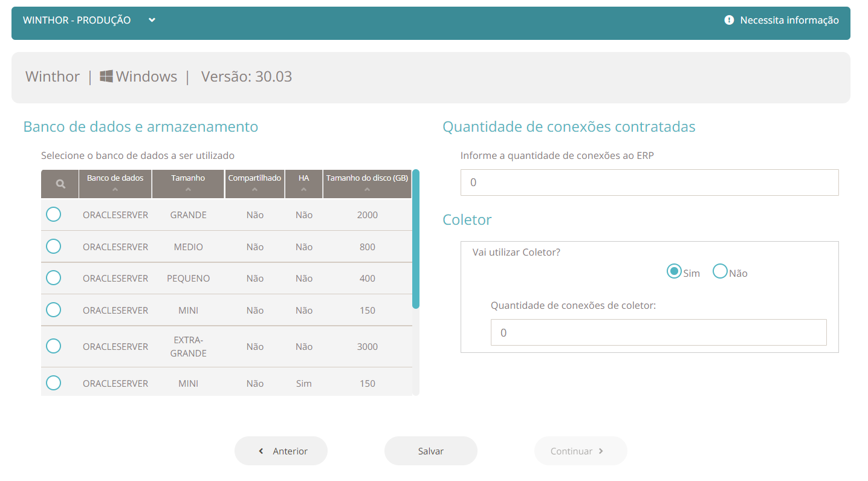Screen dimensions: 868x481
Task: Sort by Compartilhado column header
Action: coord(254,184)
